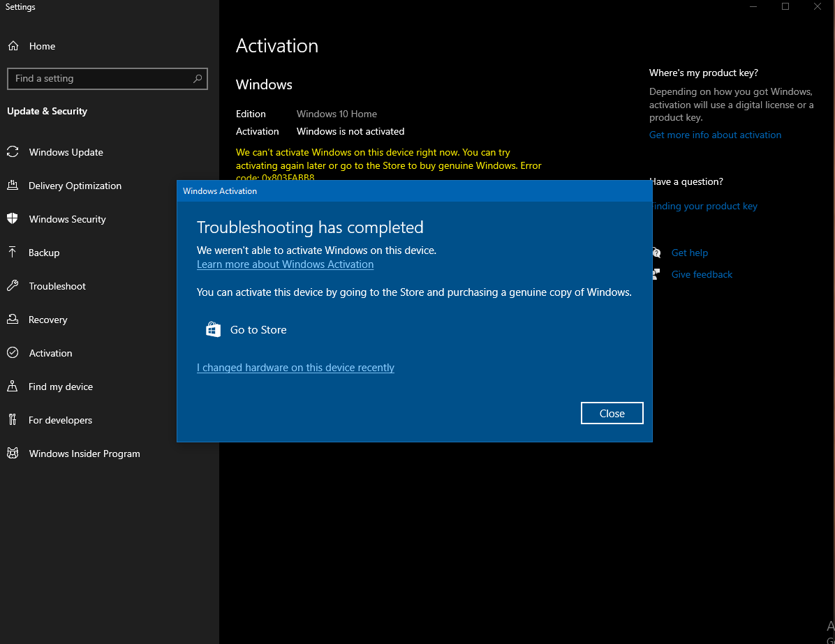Click the Windows 10 Home edition text
Viewport: 835px width, 644px height.
click(x=337, y=114)
